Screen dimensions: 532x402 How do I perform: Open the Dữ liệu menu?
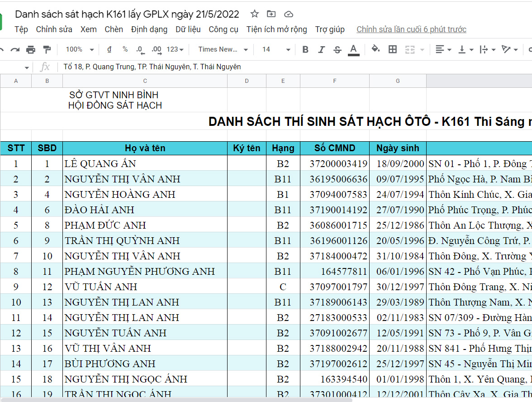[x=188, y=29]
